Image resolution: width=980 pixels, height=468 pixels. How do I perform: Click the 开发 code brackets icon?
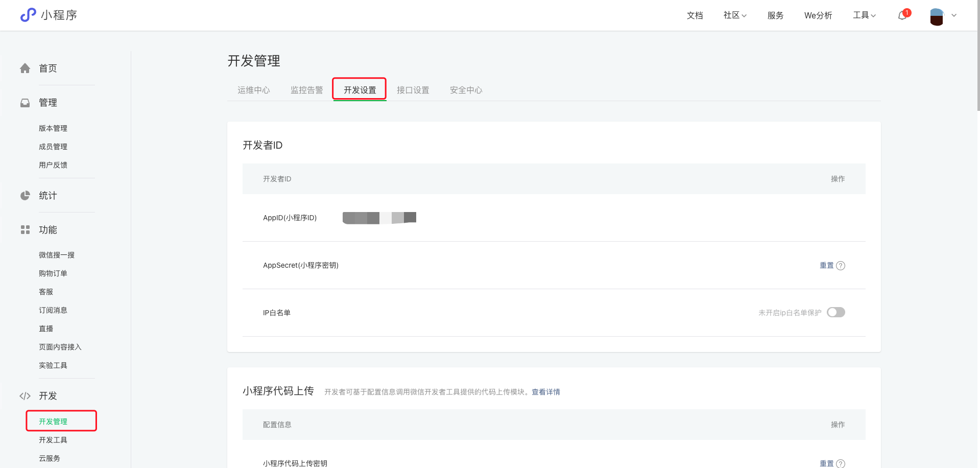[x=25, y=396]
